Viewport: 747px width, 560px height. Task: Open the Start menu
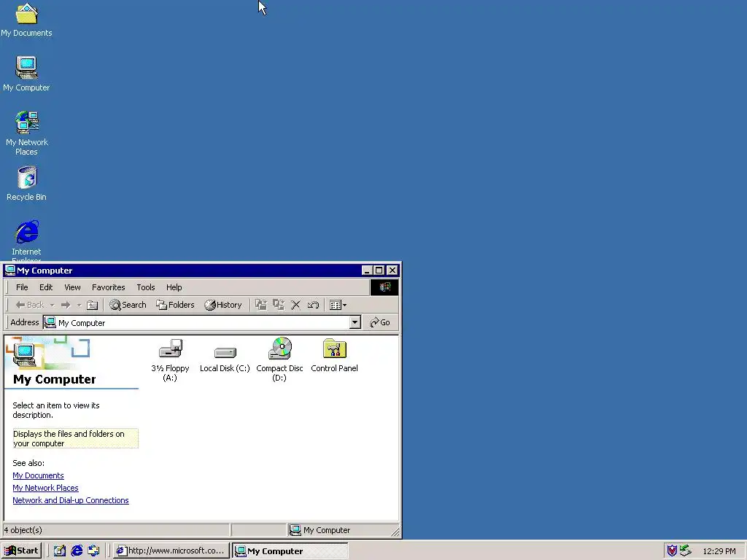coord(21,551)
